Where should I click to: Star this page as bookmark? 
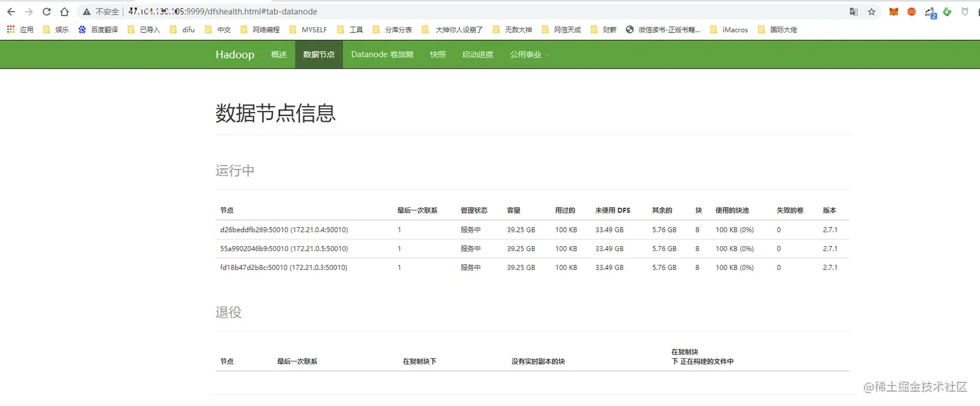click(871, 11)
